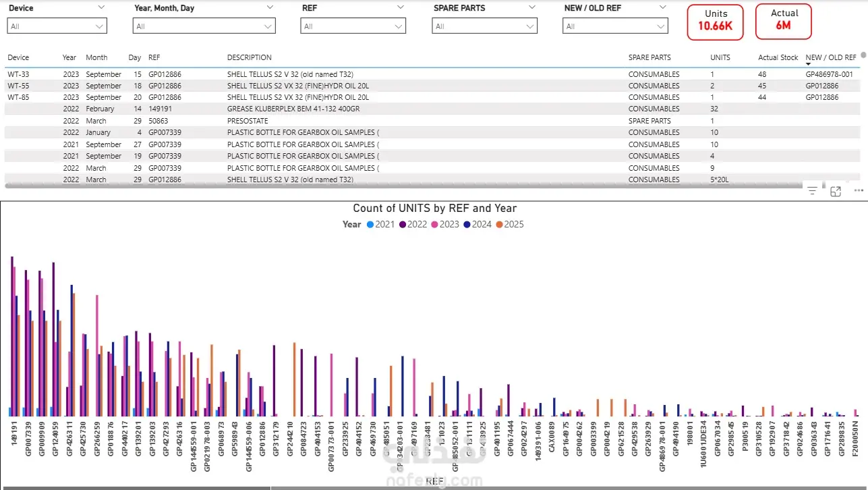Open the chart filter icon
The width and height of the screenshot is (868, 490).
812,191
